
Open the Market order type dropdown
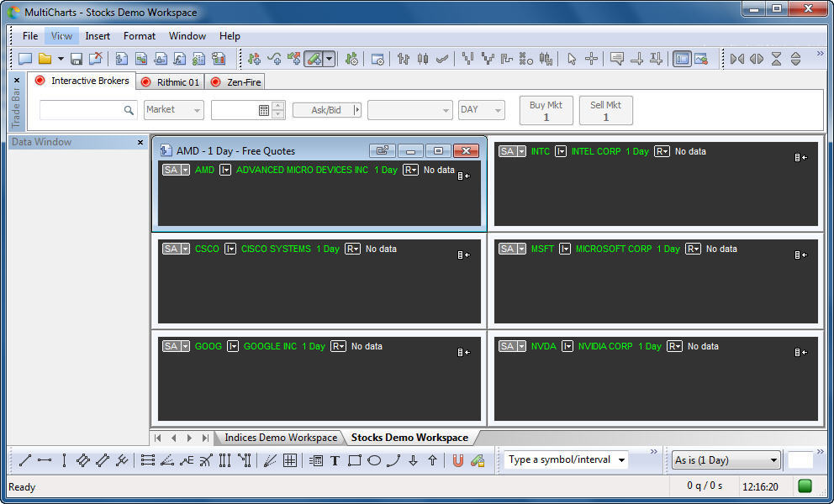click(x=173, y=109)
